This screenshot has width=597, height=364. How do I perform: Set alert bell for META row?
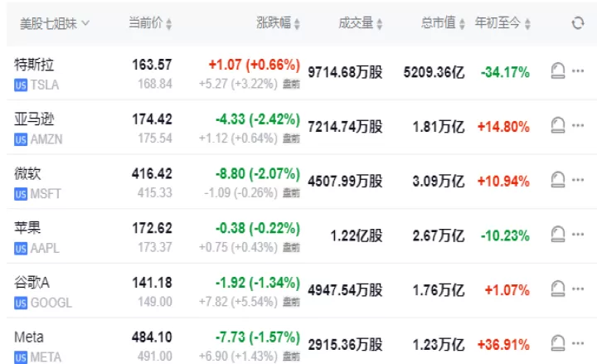point(558,343)
